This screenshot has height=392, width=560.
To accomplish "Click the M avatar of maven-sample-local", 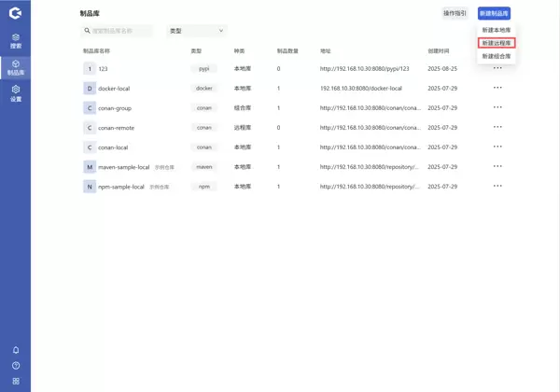I will click(x=90, y=167).
